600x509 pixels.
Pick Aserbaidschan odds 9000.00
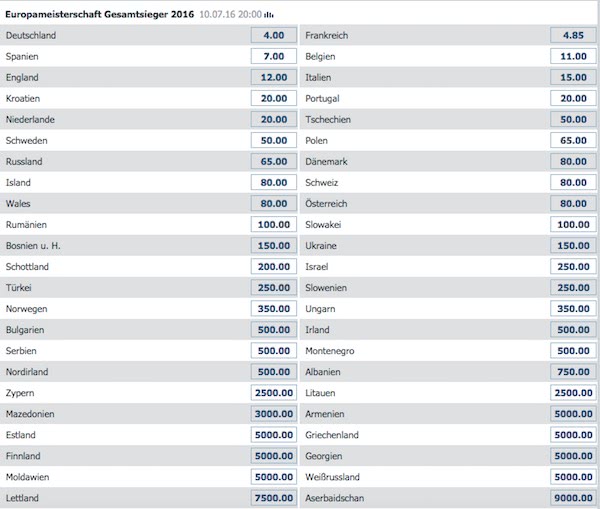(573, 498)
